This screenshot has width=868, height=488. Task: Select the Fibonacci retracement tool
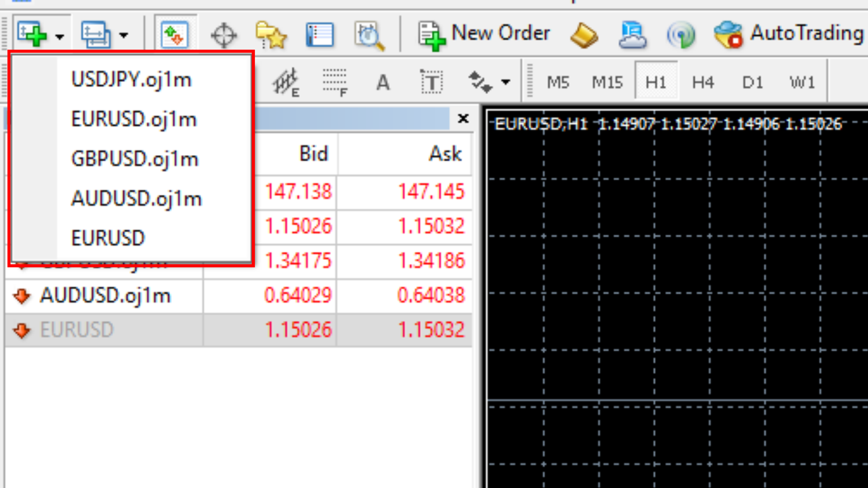(335, 81)
